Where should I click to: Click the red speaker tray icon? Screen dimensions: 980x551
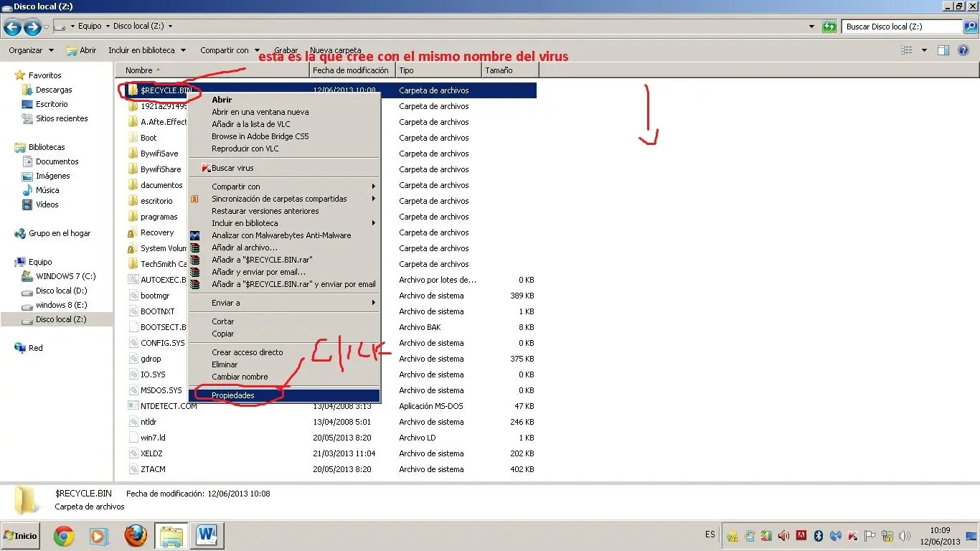tap(783, 536)
